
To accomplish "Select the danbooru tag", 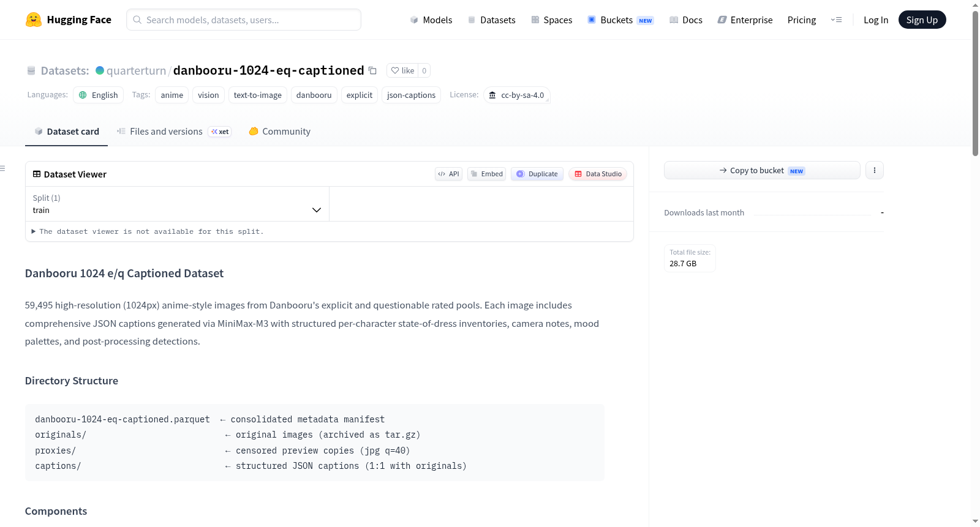I will pos(314,95).
